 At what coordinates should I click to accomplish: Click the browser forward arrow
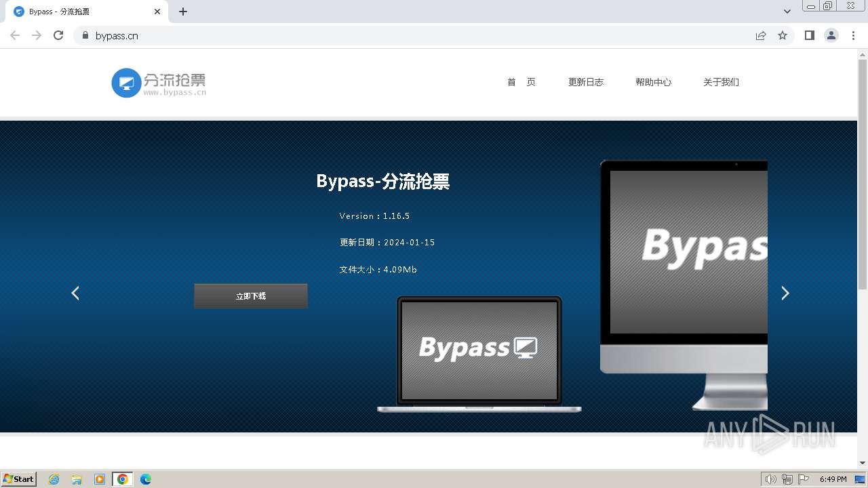tap(37, 35)
